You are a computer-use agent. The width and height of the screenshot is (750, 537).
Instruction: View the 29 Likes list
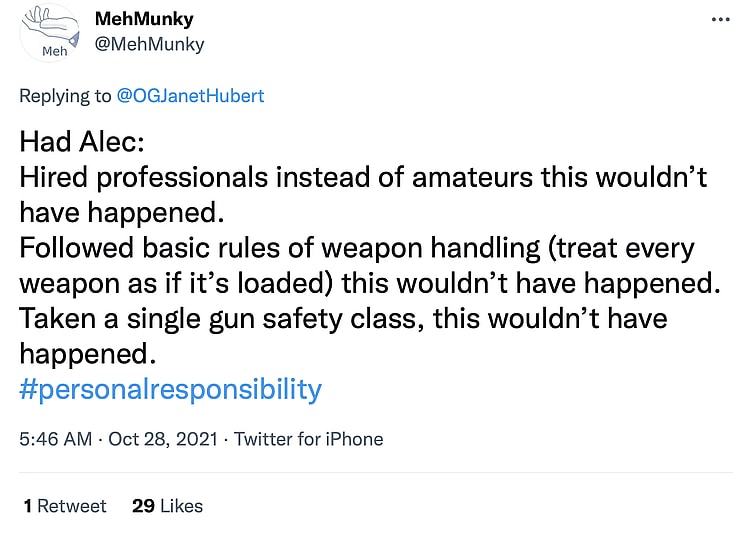(167, 506)
